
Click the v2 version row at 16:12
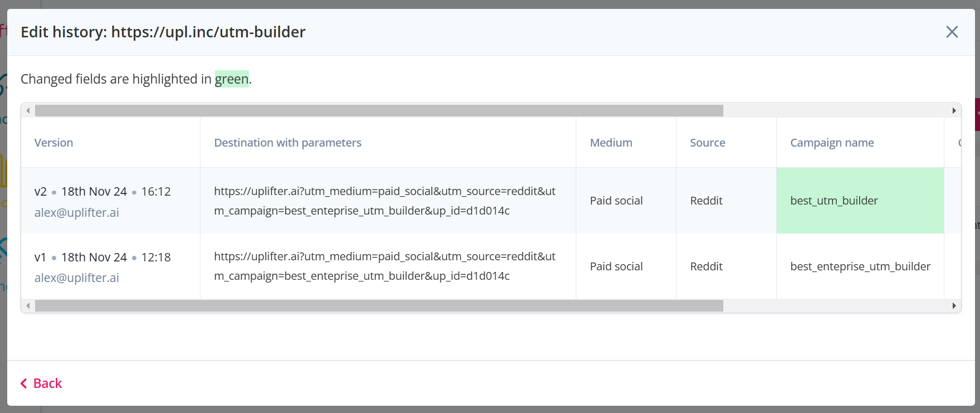tap(491, 201)
